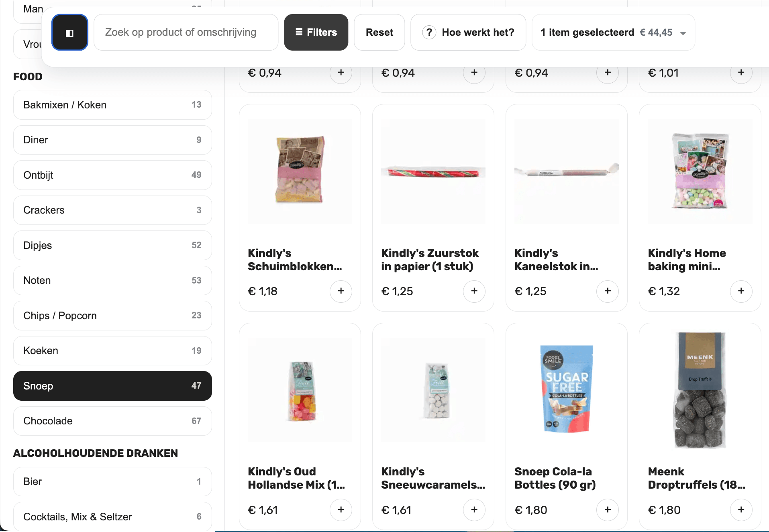Viewport: 769px width, 532px height.
Task: Add Kindly's Oud Hollandse Mix via plus icon
Action: point(341,510)
